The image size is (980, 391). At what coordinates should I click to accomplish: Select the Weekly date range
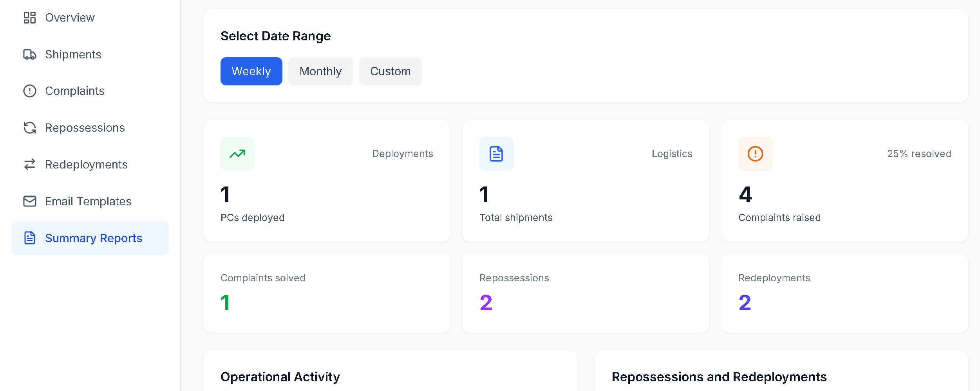coord(251,71)
